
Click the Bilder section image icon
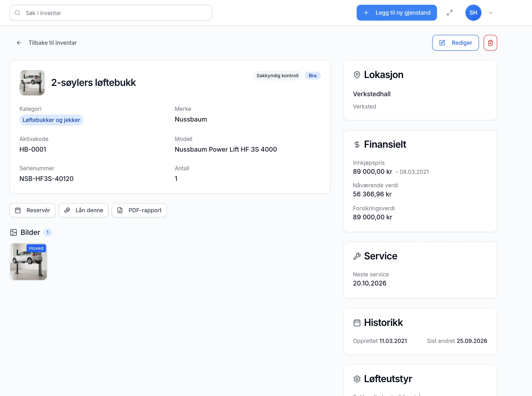[x=13, y=232]
